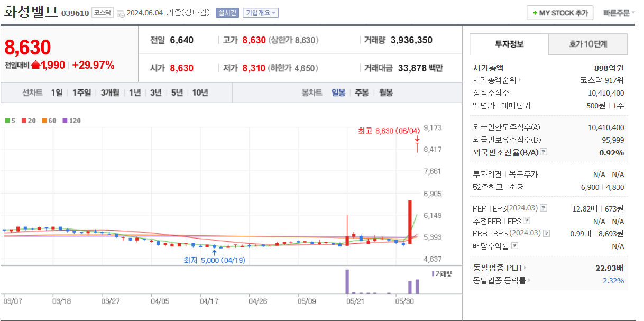Open the help icon next to 배당수익률
The image size is (644, 321).
[x=515, y=246]
